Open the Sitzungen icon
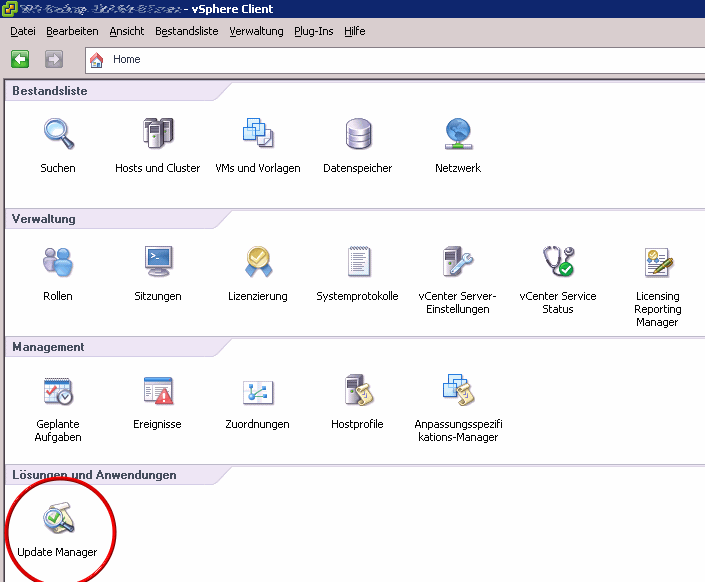 158,262
